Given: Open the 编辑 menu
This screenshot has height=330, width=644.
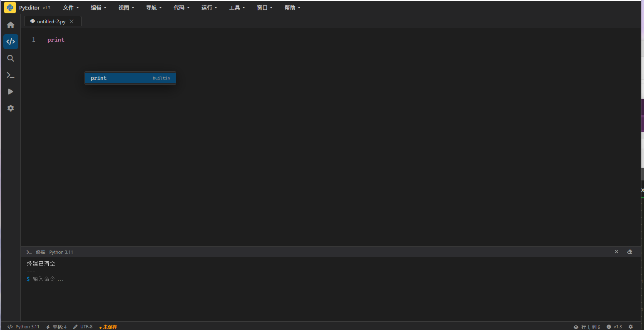Looking at the screenshot, I should point(99,7).
